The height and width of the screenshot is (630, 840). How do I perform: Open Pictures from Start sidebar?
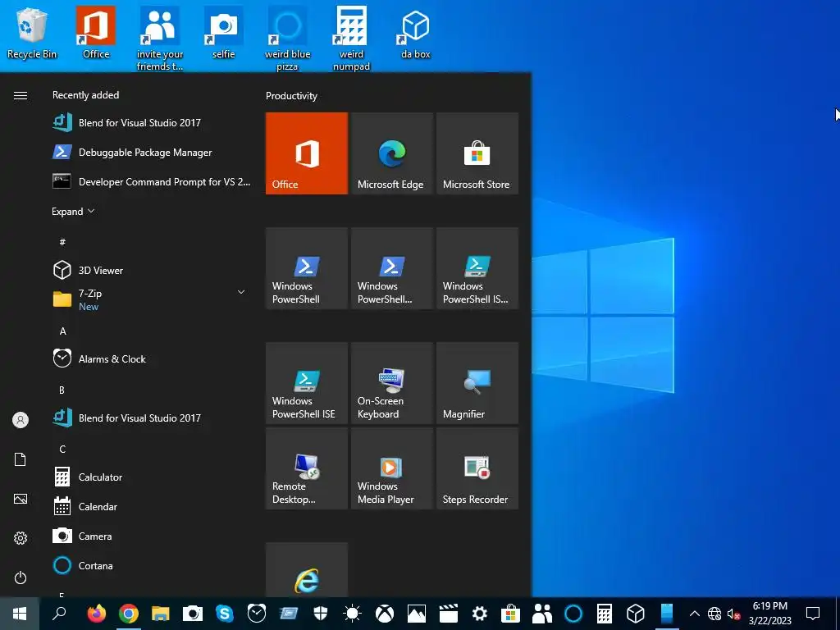point(21,499)
